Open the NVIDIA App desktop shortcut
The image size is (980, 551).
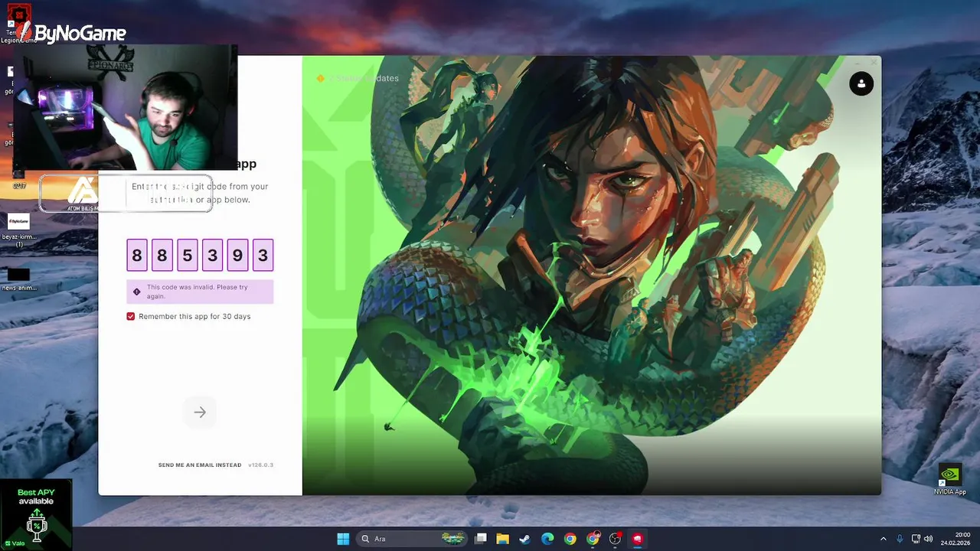950,479
